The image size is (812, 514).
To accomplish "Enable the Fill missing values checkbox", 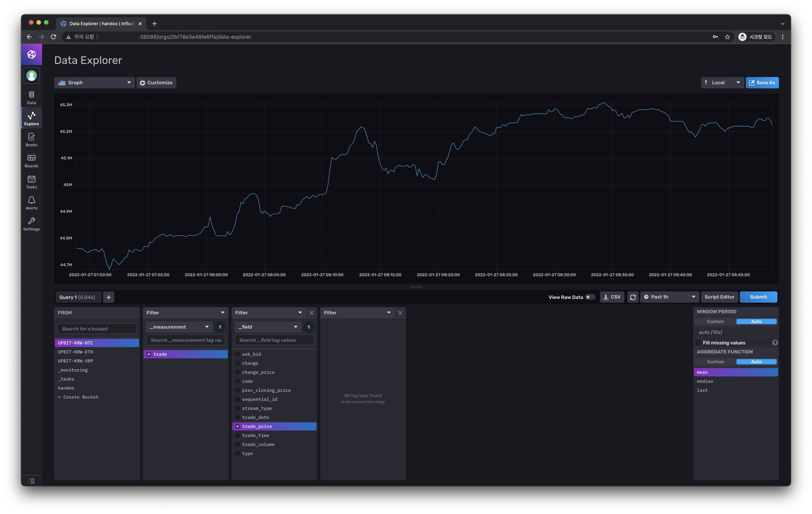I will coord(698,343).
